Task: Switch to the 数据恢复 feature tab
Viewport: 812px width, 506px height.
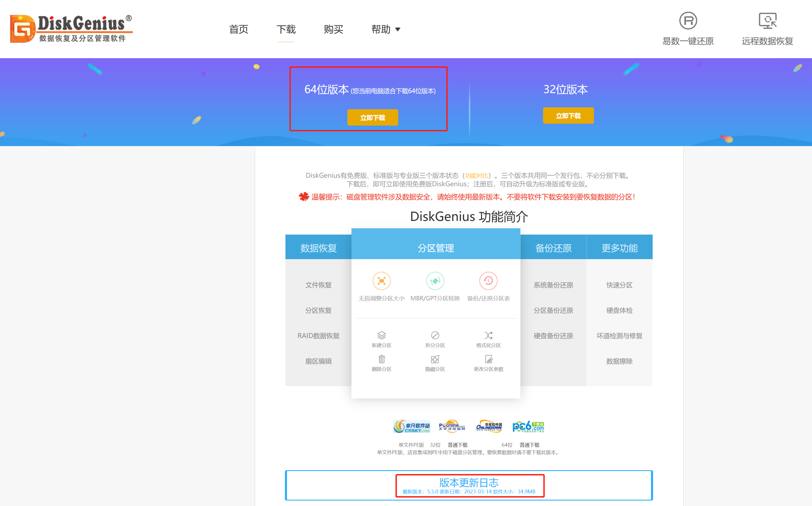Action: (318, 248)
